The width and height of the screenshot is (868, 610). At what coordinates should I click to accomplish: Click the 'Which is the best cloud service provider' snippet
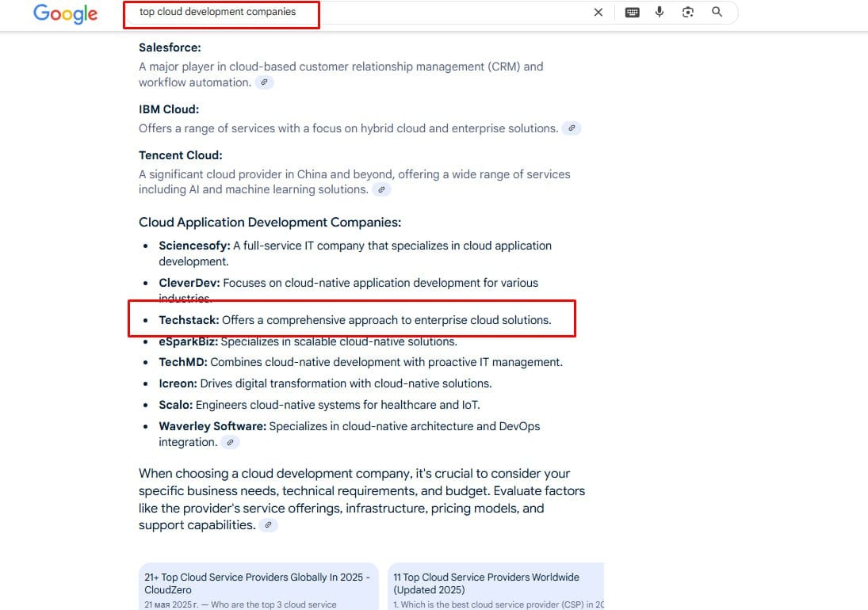click(x=499, y=604)
